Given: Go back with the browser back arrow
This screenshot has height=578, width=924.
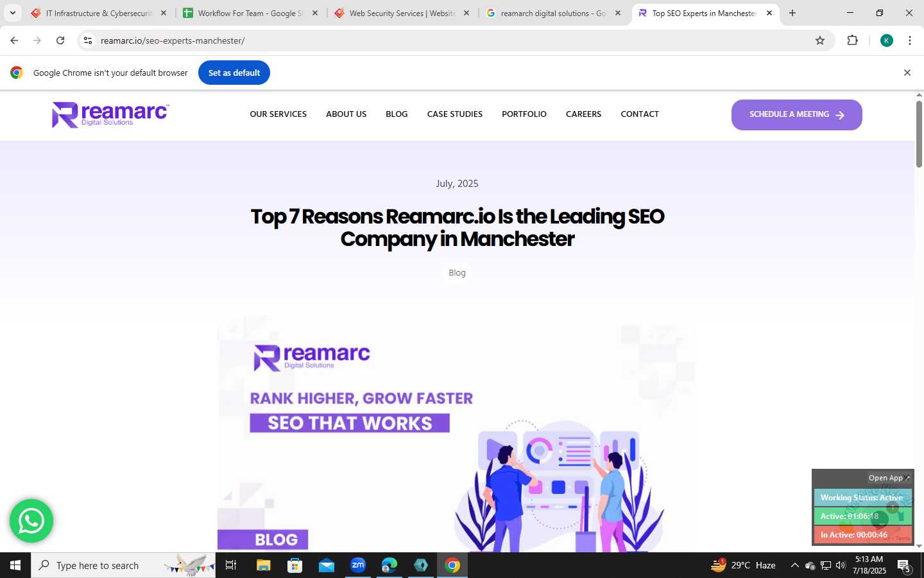Looking at the screenshot, I should pyautogui.click(x=14, y=40).
